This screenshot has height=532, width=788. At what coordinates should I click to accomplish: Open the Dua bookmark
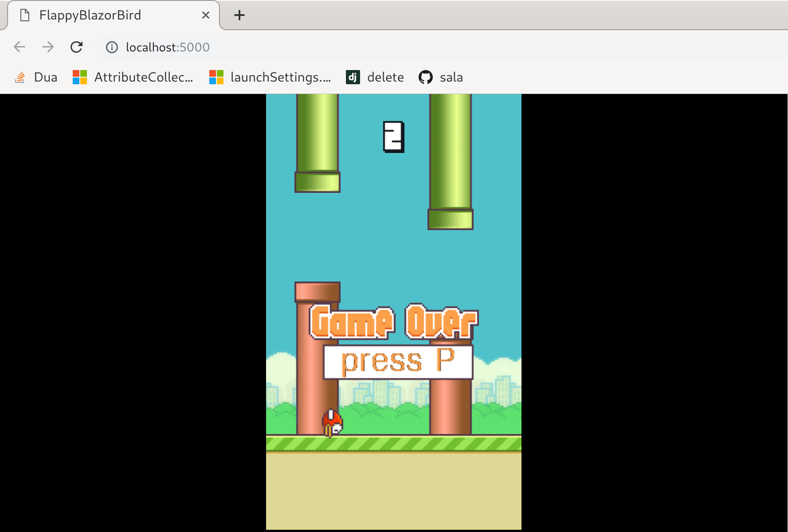click(36, 77)
